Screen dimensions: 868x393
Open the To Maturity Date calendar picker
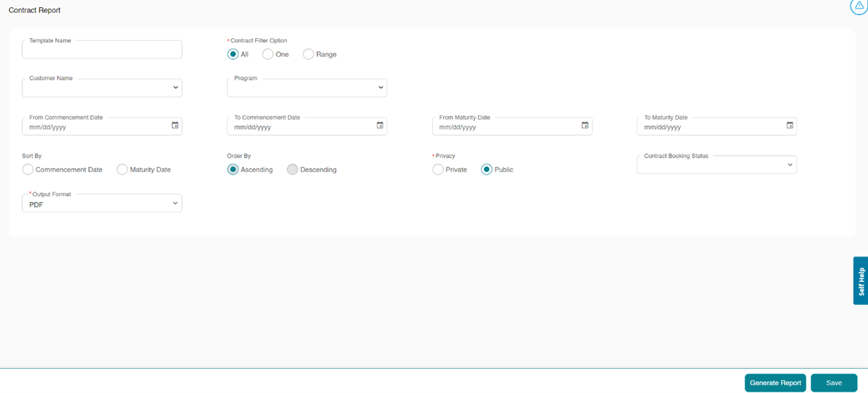tap(790, 126)
